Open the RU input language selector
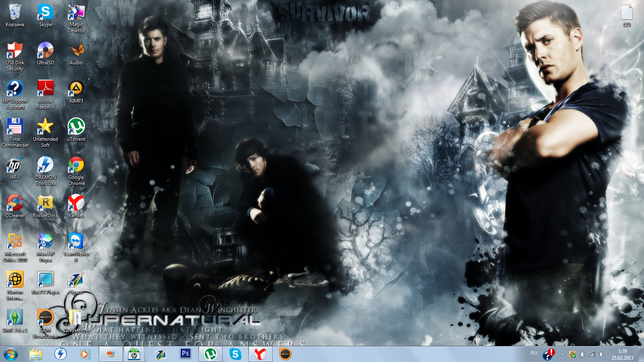This screenshot has height=362, width=644. (534, 353)
